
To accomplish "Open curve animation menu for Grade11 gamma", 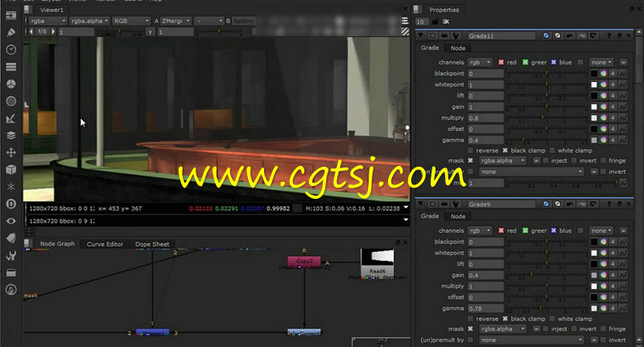I will click(622, 140).
